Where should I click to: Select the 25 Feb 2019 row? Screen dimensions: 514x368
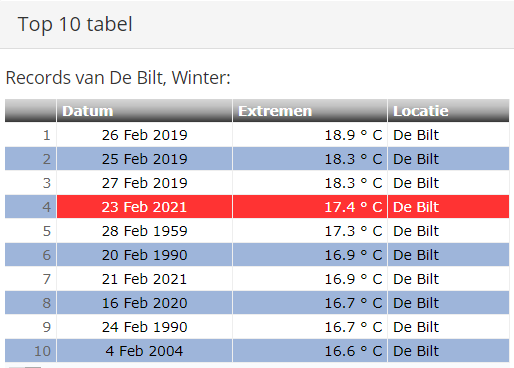[x=257, y=159]
